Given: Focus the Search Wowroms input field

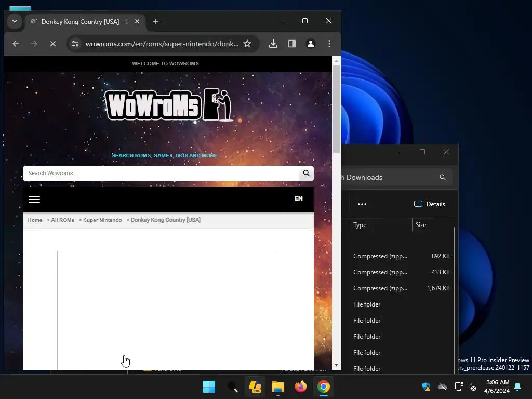Looking at the screenshot, I should coord(161,173).
